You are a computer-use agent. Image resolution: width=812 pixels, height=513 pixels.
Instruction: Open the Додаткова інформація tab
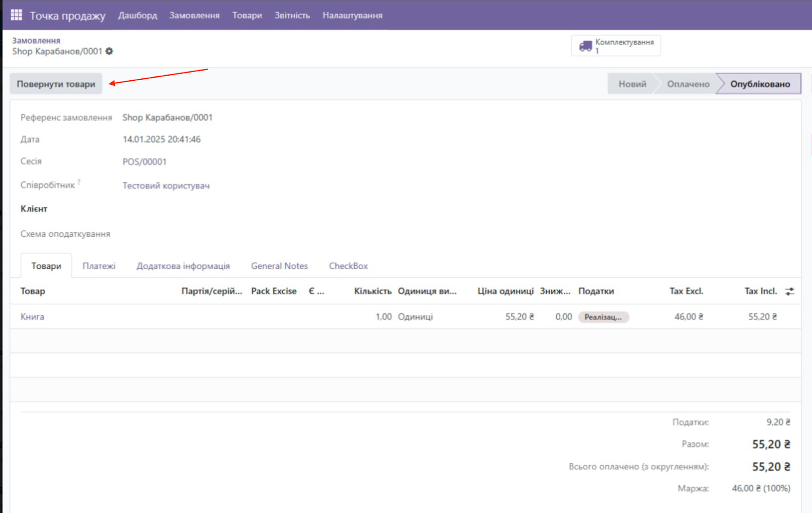click(183, 266)
